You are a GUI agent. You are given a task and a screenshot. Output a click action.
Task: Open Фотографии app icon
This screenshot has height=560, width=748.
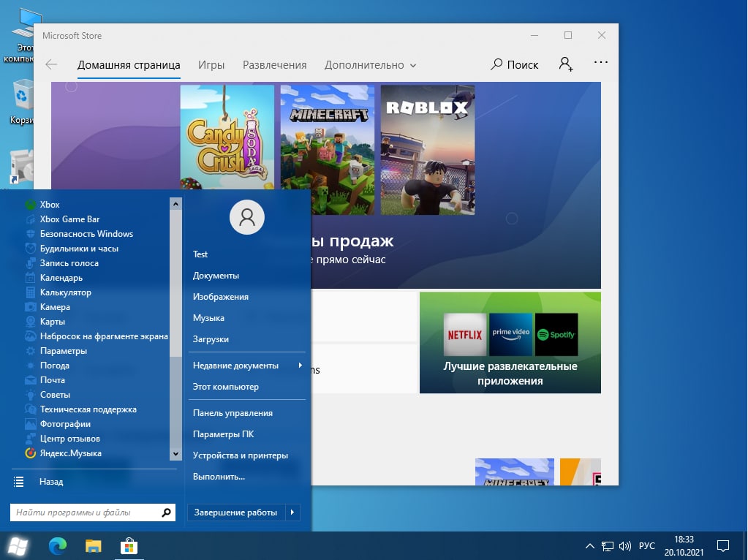pyautogui.click(x=31, y=424)
